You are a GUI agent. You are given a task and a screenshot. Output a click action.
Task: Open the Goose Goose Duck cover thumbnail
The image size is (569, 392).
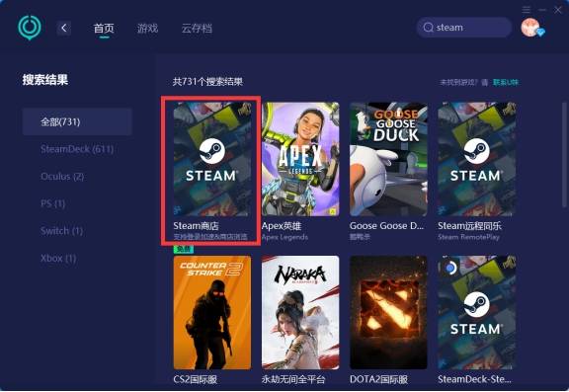click(x=388, y=159)
